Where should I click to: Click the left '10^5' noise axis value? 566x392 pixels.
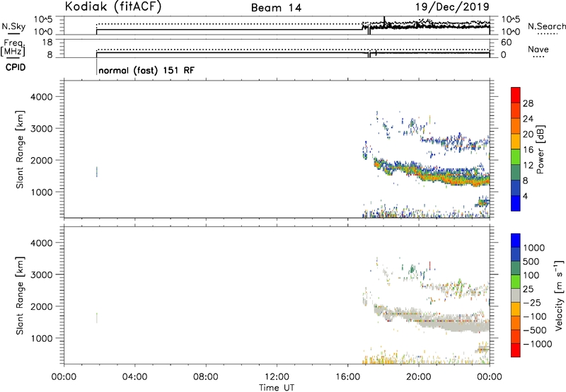43,19
